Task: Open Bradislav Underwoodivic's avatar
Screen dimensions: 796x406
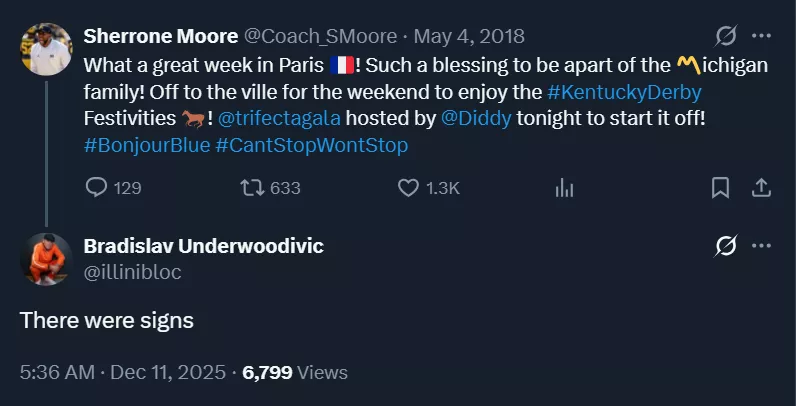Action: [x=46, y=258]
